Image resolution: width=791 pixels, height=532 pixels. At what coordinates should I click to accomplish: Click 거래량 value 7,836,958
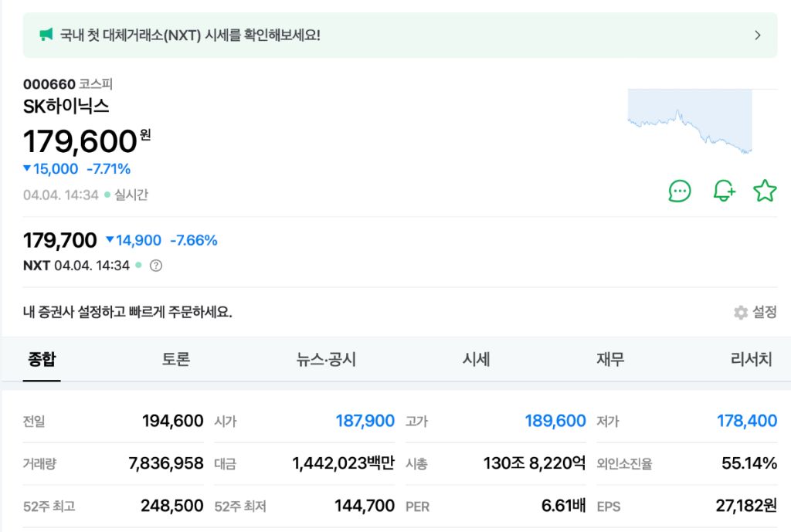166,463
